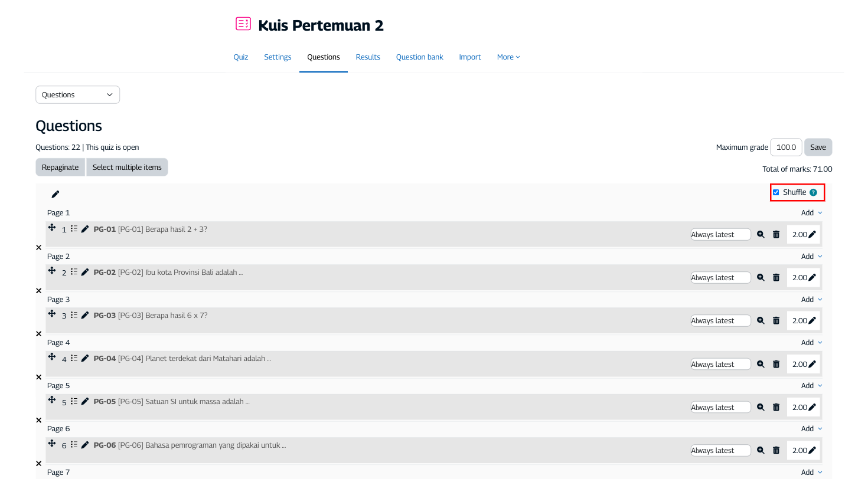Open the Shuffle help question-mark icon
868x479 pixels.
point(813,192)
